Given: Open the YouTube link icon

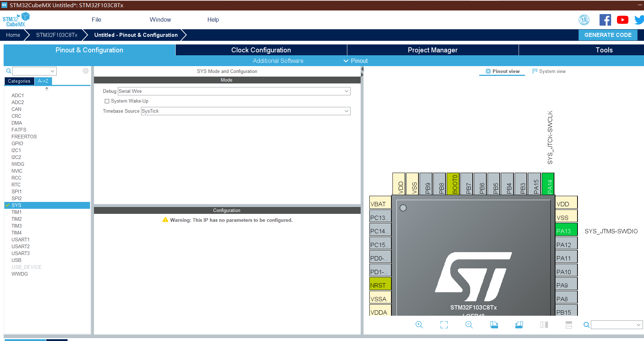Looking at the screenshot, I should coord(622,20).
